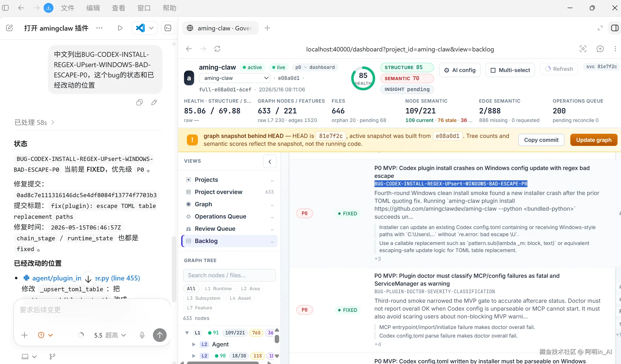Image resolution: width=621 pixels, height=364 pixels.
Task: Open the orange permissions warning dropdown
Action: pyautogui.click(x=46, y=335)
